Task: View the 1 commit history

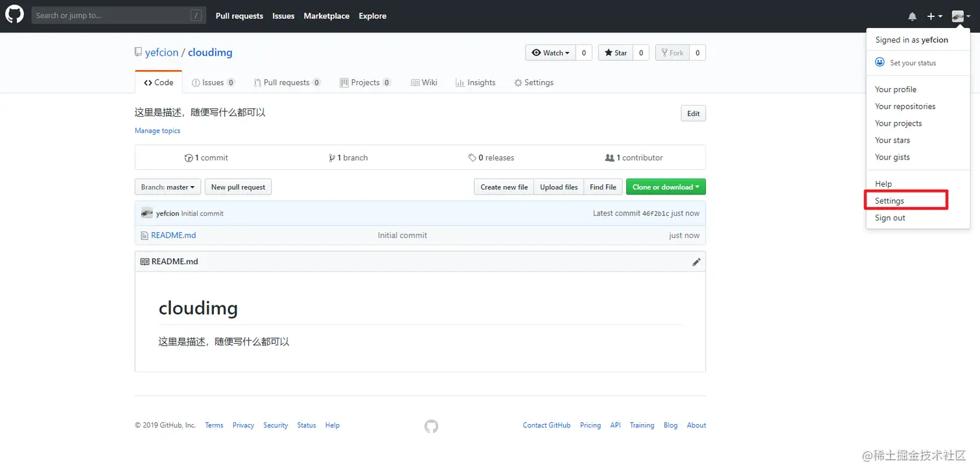Action: click(206, 158)
